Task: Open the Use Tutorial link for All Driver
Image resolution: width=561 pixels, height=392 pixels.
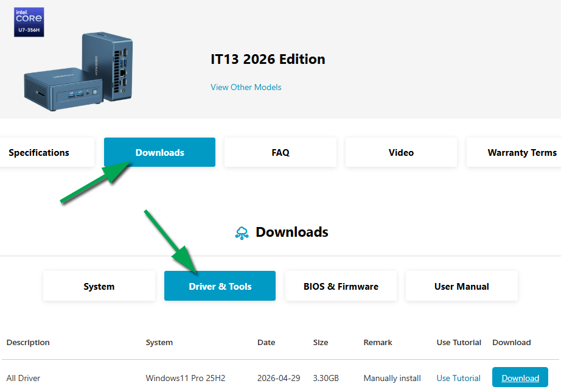Action: point(458,379)
